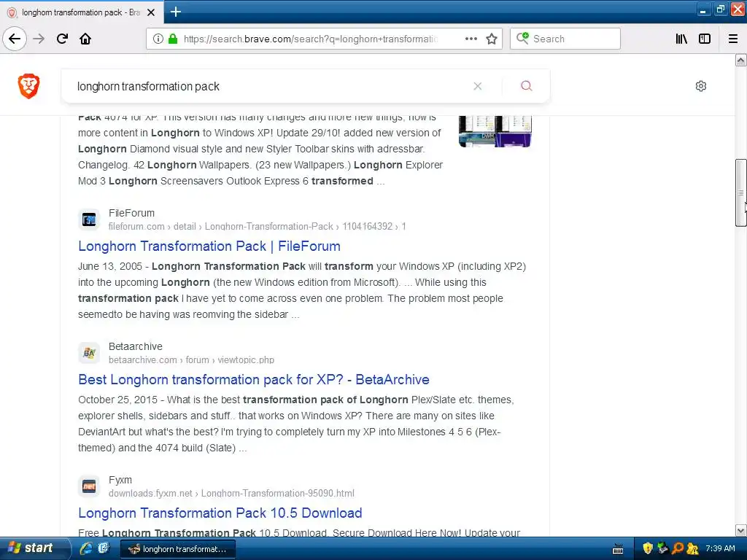Open a new browser tab
747x560 pixels.
coord(175,12)
